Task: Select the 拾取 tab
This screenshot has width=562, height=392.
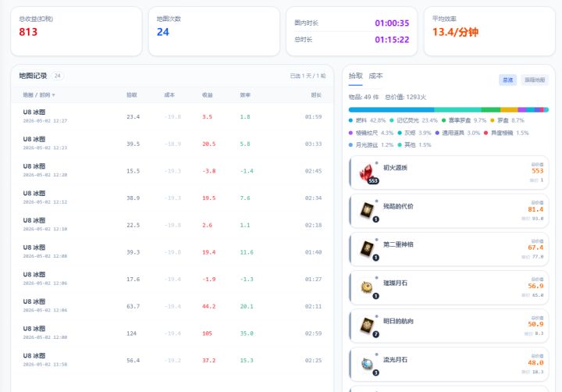Action: [x=356, y=76]
